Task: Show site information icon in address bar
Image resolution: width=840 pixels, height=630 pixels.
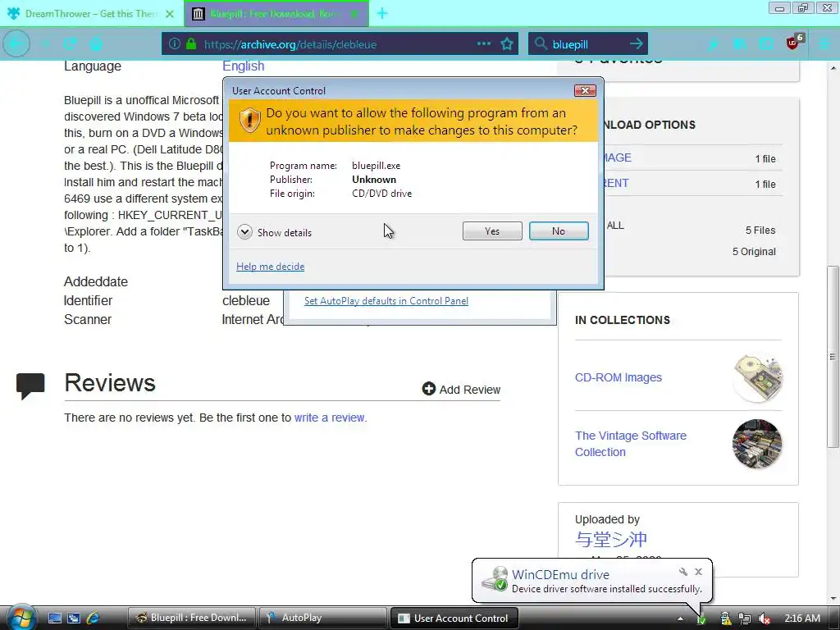Action: [x=174, y=43]
